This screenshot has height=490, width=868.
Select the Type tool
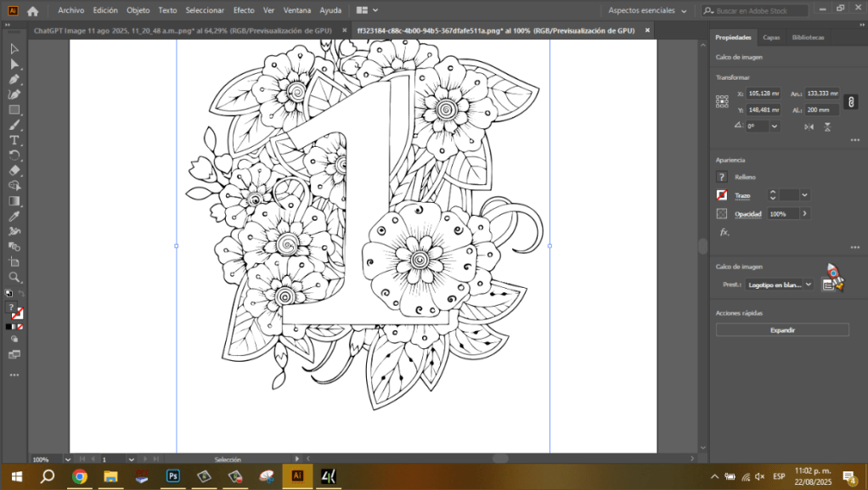pos(14,141)
